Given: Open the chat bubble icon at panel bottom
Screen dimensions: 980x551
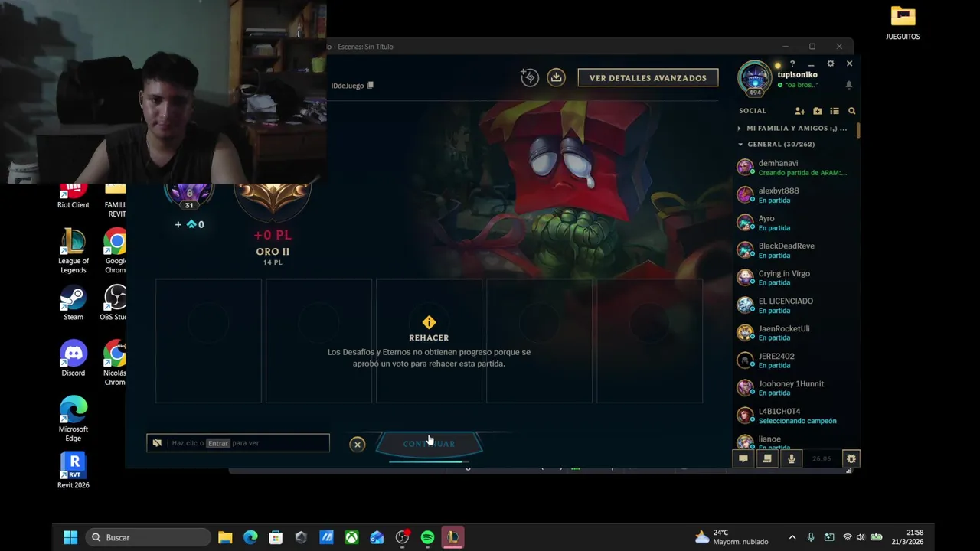Looking at the screenshot, I should tap(743, 458).
